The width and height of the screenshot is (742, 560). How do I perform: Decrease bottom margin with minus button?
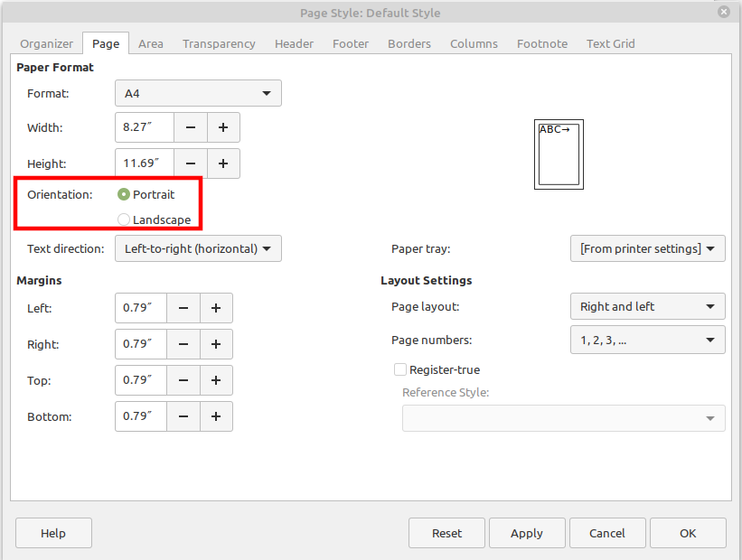click(183, 416)
